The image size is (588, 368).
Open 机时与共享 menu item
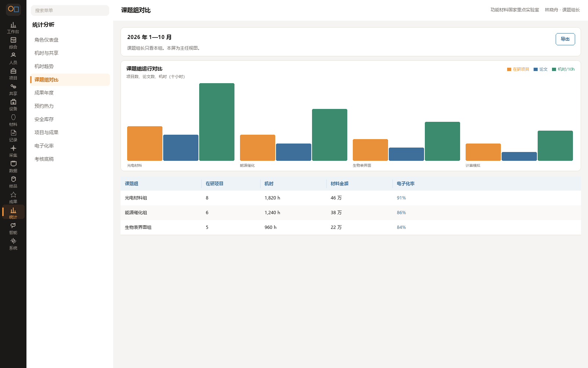[70, 53]
